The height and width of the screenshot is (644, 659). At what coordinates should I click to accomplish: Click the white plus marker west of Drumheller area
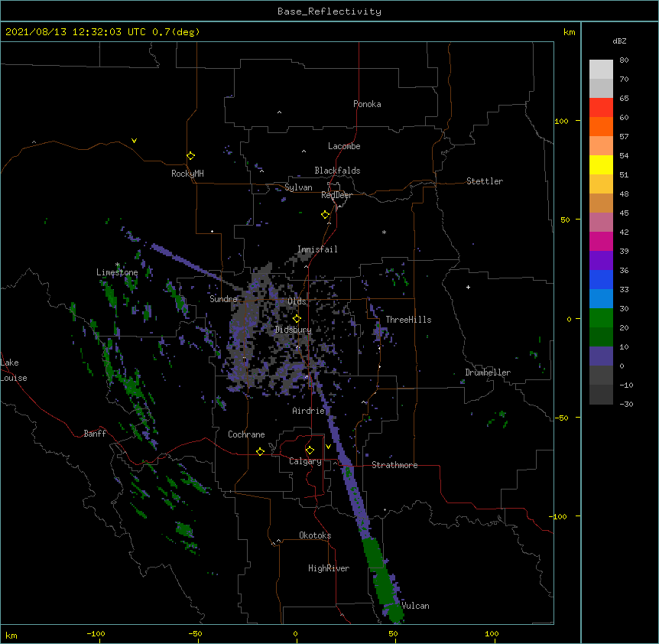[468, 288]
